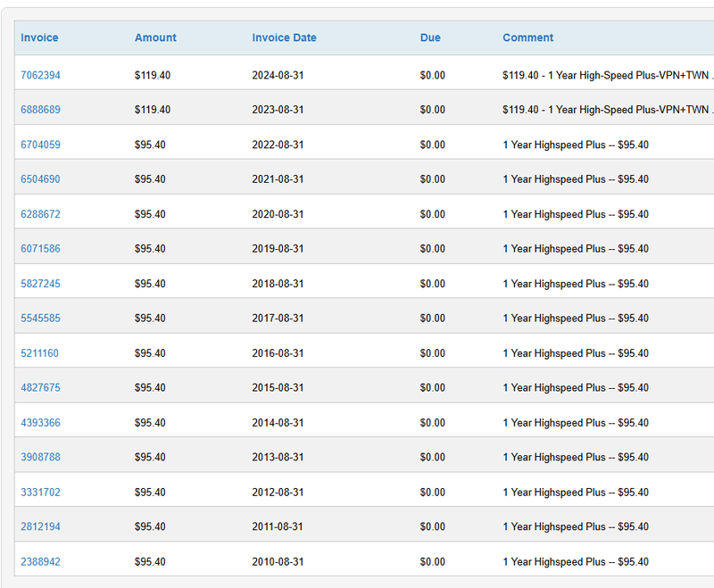Select the 2023-08-31 invoice date
This screenshot has height=588, width=714.
coord(278,110)
